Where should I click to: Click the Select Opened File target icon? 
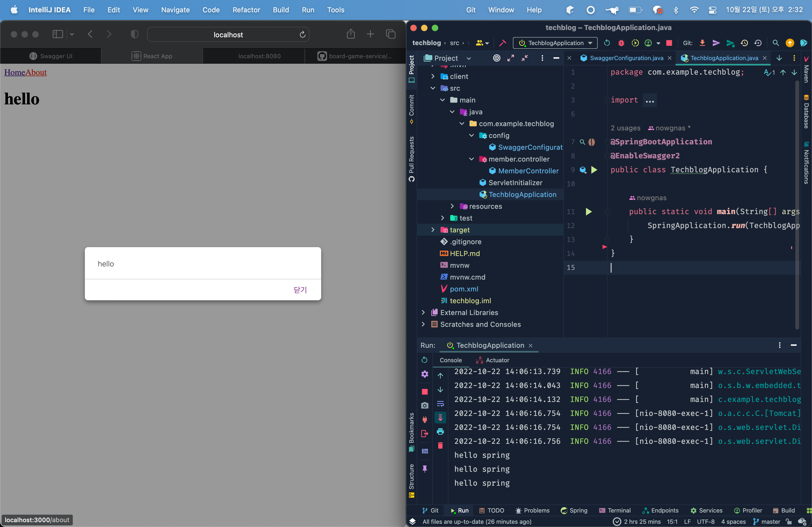click(497, 58)
